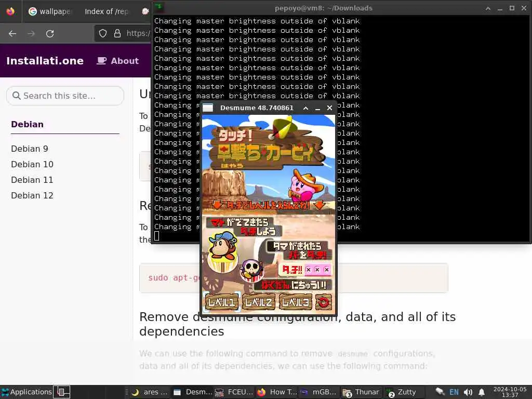
Task: Open the Debian 9 link
Action: pyautogui.click(x=30, y=149)
